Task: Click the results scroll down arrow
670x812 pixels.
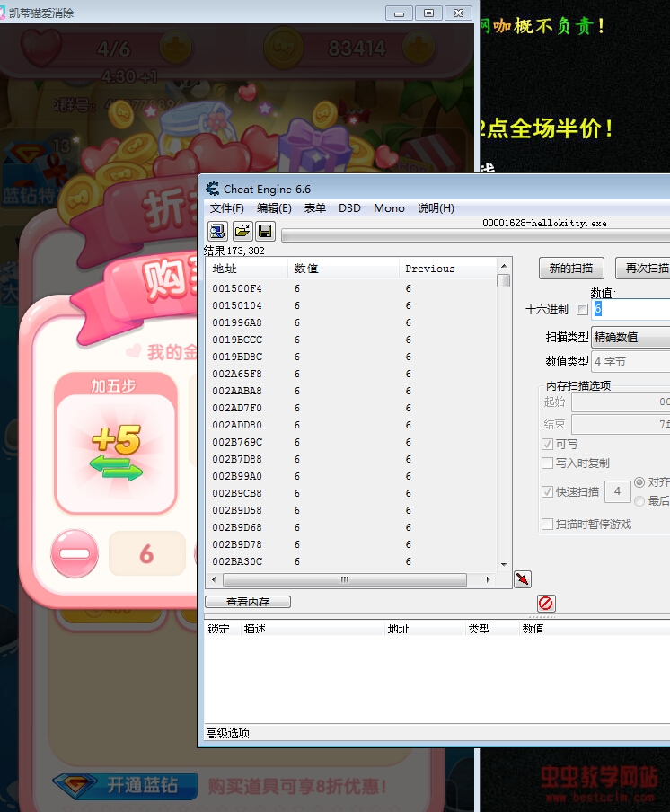Action: coord(504,564)
